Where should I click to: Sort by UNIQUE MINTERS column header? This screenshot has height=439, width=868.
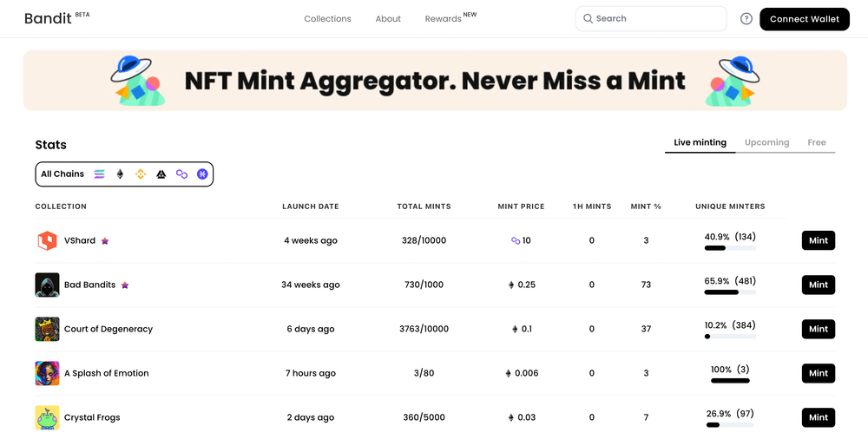[x=730, y=206]
